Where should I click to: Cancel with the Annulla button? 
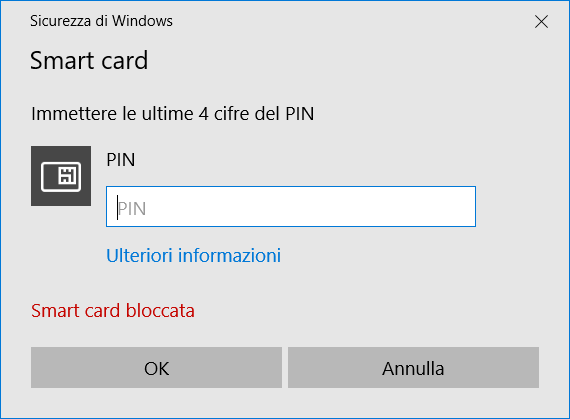click(x=413, y=367)
